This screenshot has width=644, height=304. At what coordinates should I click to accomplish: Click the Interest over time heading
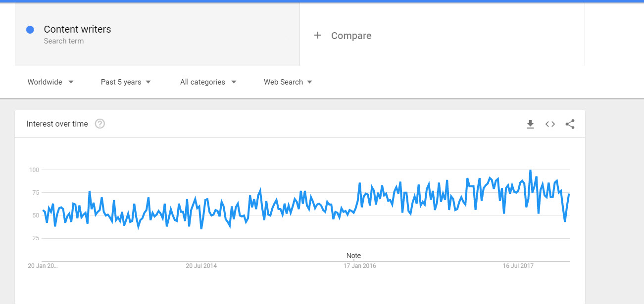(57, 124)
